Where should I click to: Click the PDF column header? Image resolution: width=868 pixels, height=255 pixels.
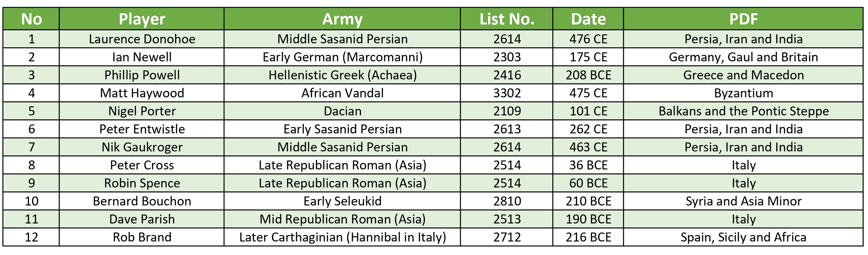[x=743, y=19]
